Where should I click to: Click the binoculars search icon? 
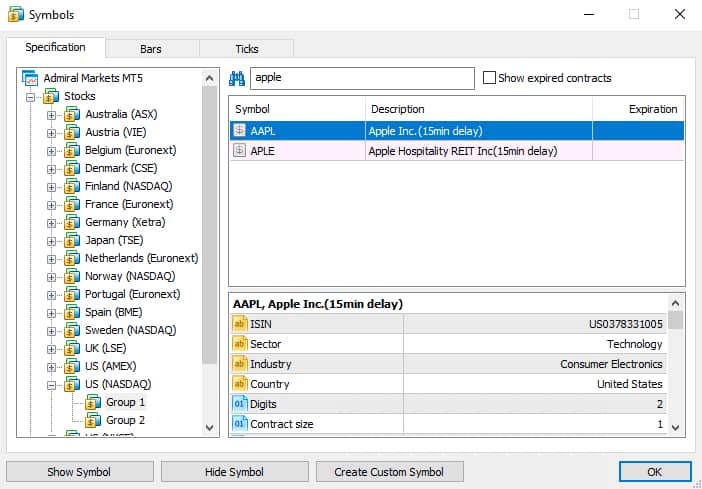tap(237, 79)
